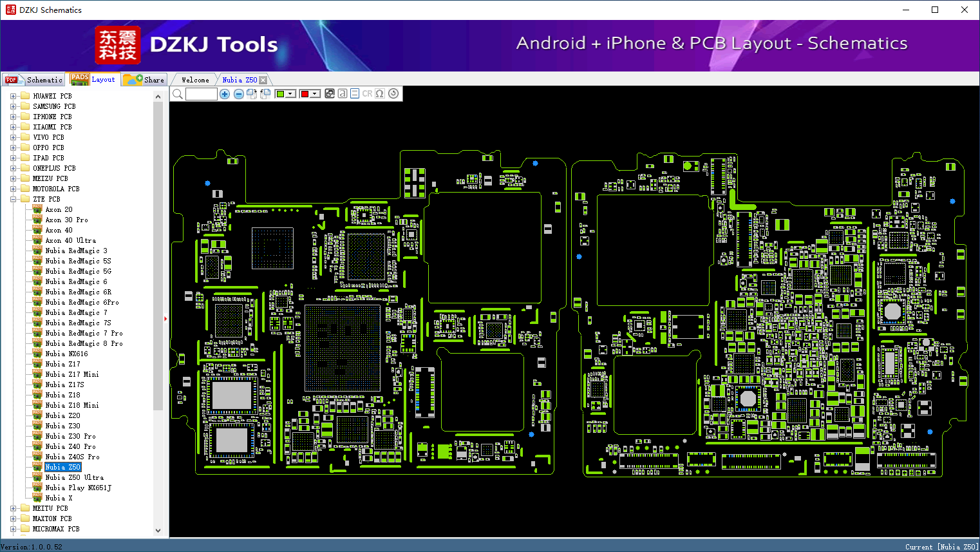This screenshot has height=552, width=980.
Task: Open Nubia RedMagic 5S in the tree
Action: (78, 261)
